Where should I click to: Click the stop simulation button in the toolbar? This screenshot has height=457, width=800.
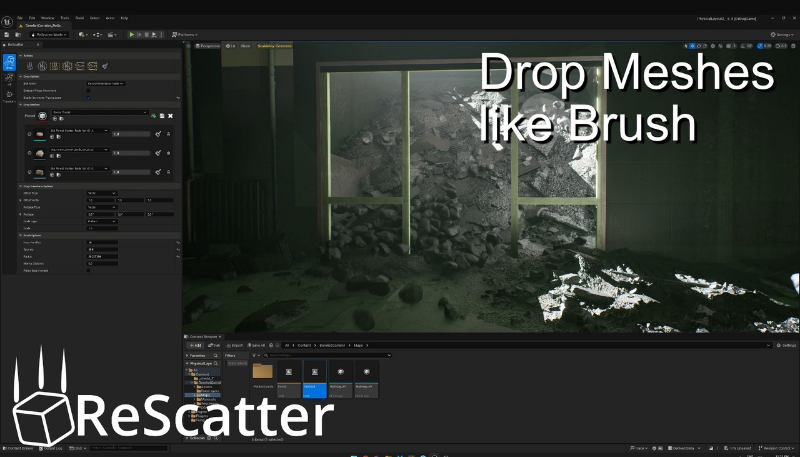click(146, 35)
